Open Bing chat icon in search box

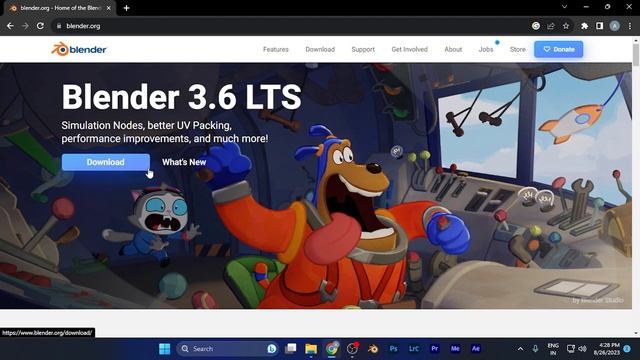pyautogui.click(x=271, y=349)
